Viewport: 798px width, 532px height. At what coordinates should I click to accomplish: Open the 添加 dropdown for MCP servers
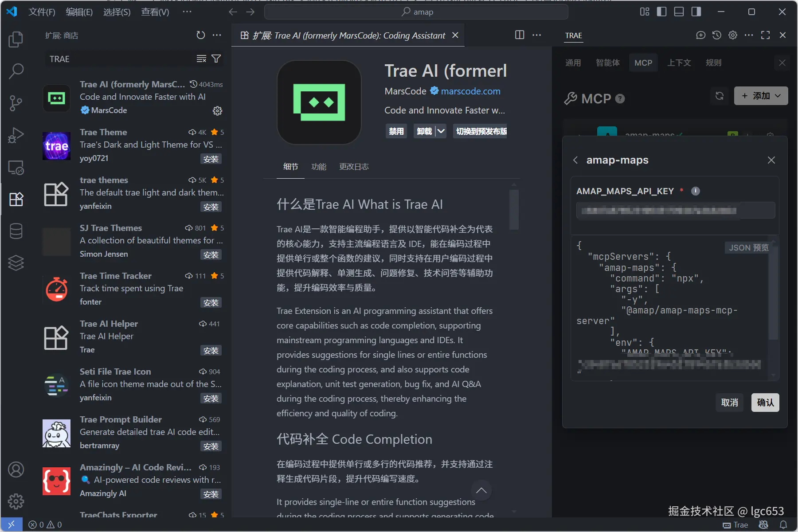click(x=761, y=96)
